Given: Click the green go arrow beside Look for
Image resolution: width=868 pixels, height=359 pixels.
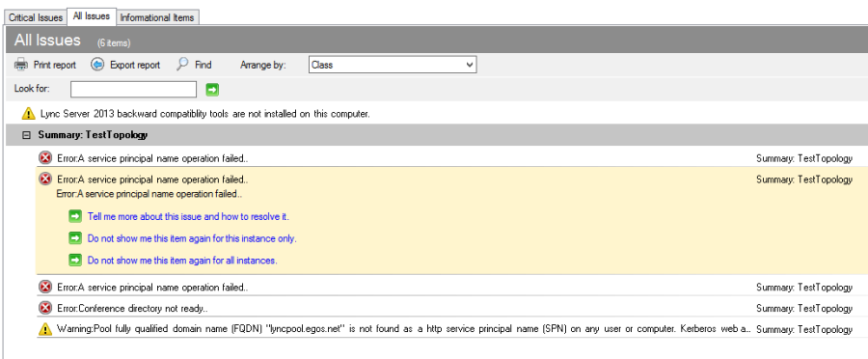Looking at the screenshot, I should pyautogui.click(x=212, y=89).
